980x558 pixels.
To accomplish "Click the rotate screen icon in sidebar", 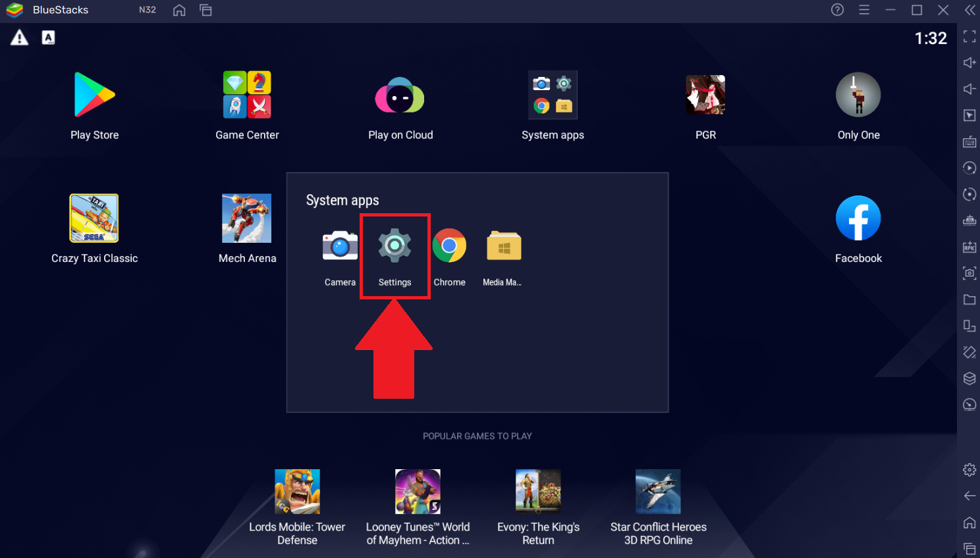I will [969, 326].
